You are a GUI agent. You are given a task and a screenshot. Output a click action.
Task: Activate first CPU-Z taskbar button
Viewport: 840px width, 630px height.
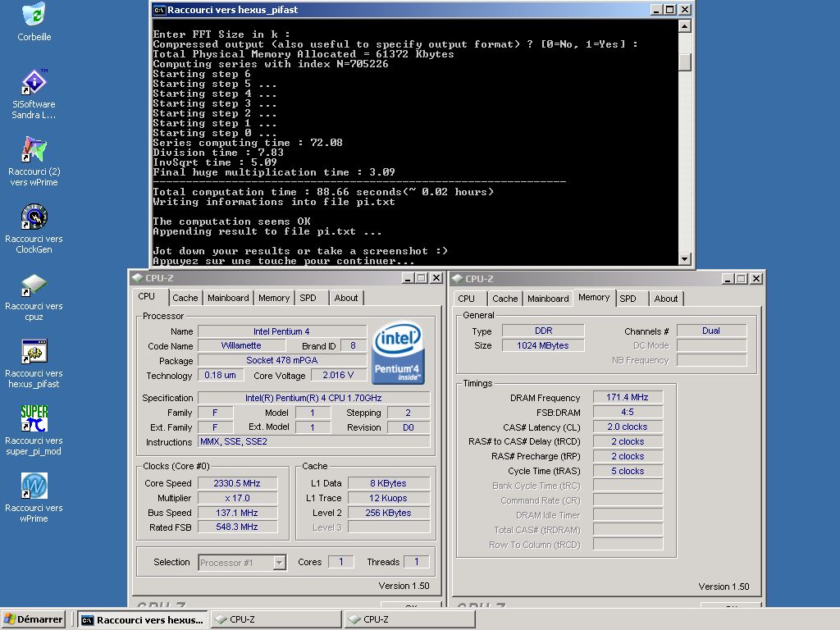276,619
